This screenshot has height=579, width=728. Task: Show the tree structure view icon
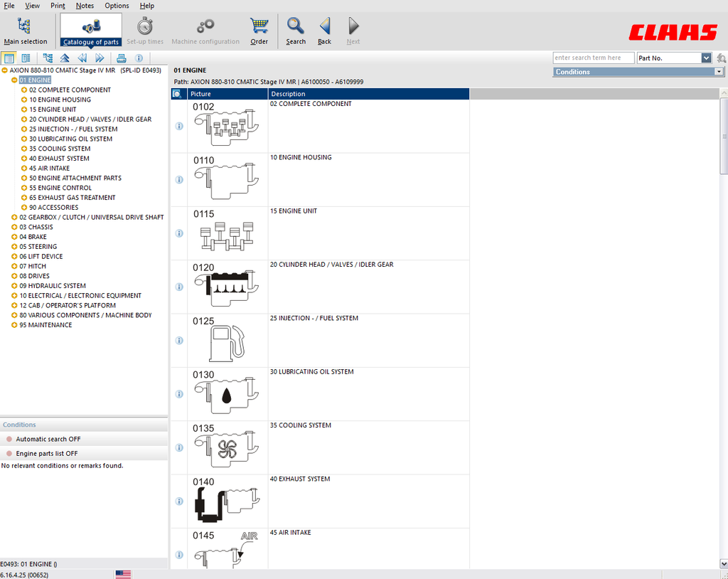(x=48, y=58)
